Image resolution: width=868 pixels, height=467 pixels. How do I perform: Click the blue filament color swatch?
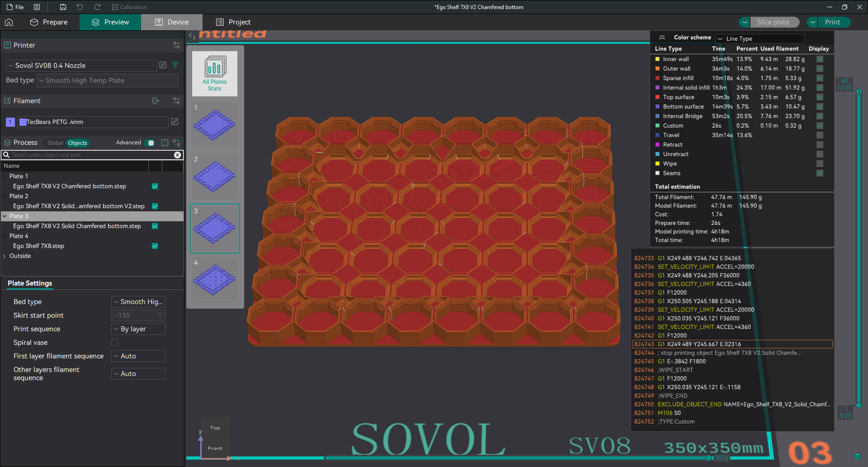click(x=23, y=122)
